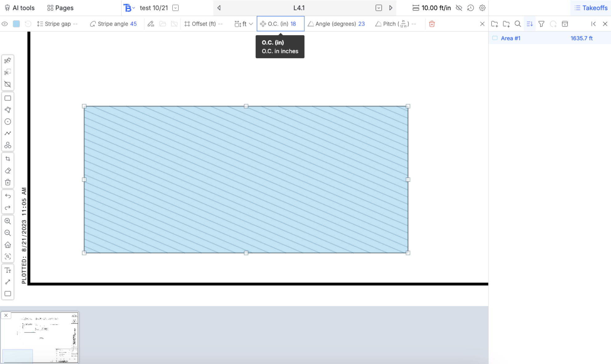Viewport: 611px width, 364px height.
Task: Toggle visibility eye icon in property bar
Action: (5, 24)
